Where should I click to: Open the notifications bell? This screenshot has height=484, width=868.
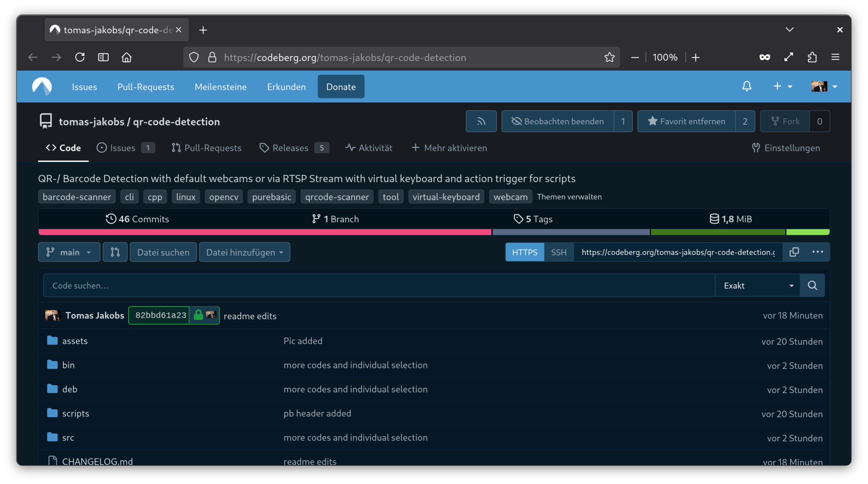[x=746, y=87]
